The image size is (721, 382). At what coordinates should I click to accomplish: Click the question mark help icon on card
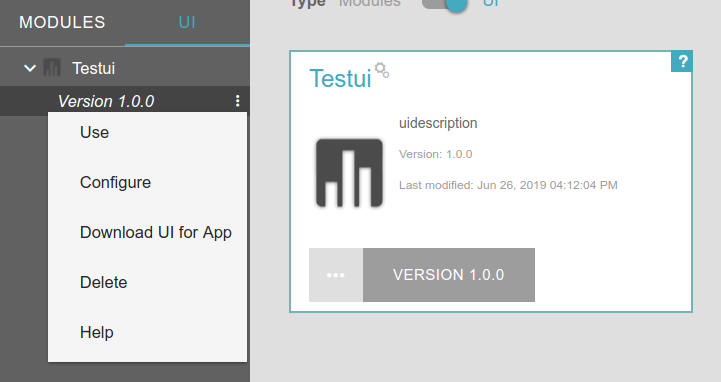point(682,61)
